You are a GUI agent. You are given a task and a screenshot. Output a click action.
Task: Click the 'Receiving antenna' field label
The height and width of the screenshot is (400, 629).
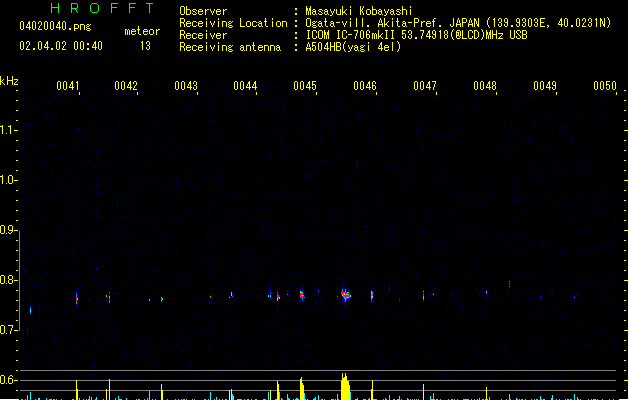(230, 47)
